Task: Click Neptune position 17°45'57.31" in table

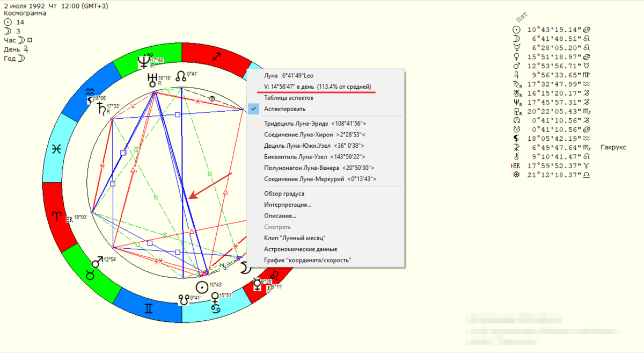Action: coord(554,103)
